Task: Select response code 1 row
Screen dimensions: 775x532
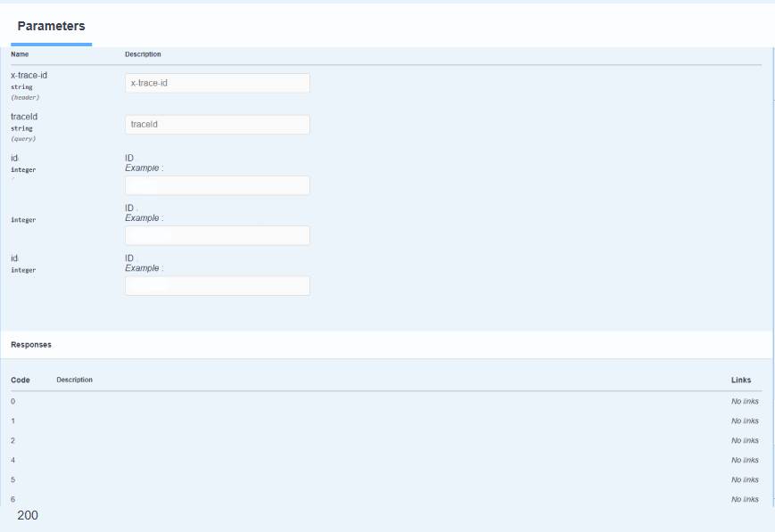Action: [x=12, y=421]
